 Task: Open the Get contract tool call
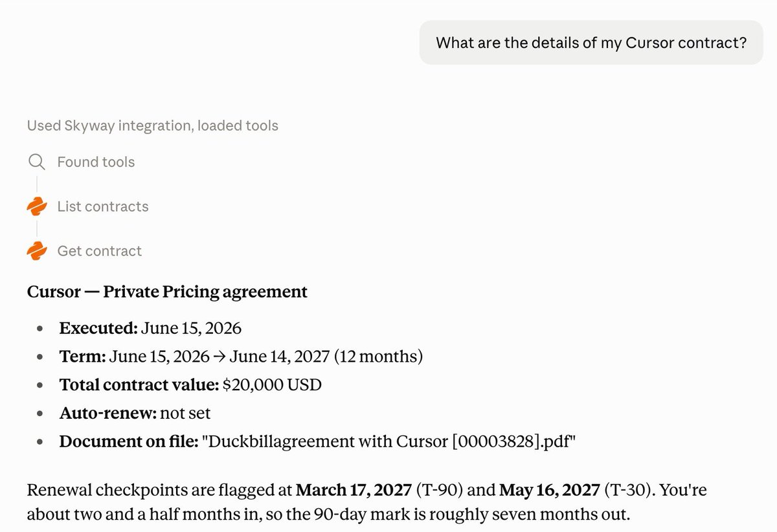coord(99,251)
